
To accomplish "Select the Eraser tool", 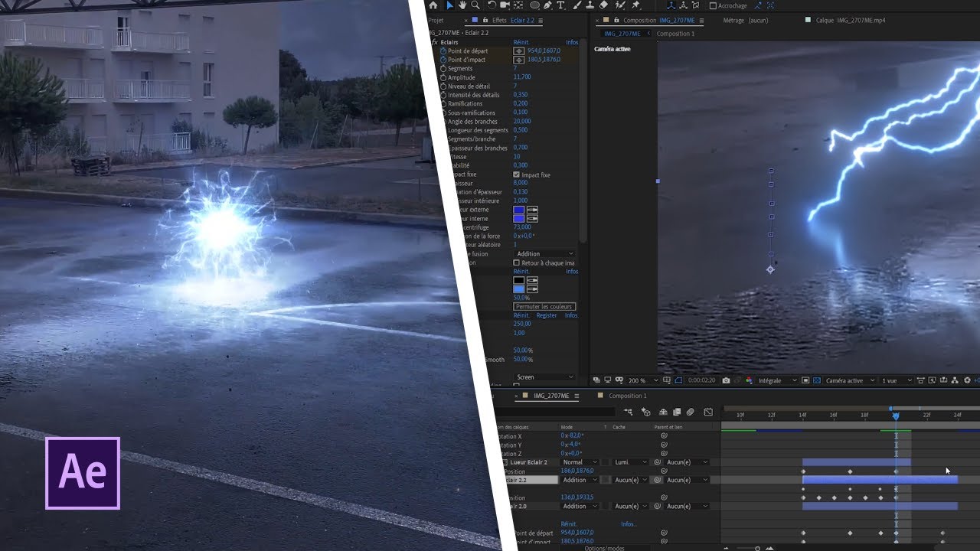I will pos(603,5).
